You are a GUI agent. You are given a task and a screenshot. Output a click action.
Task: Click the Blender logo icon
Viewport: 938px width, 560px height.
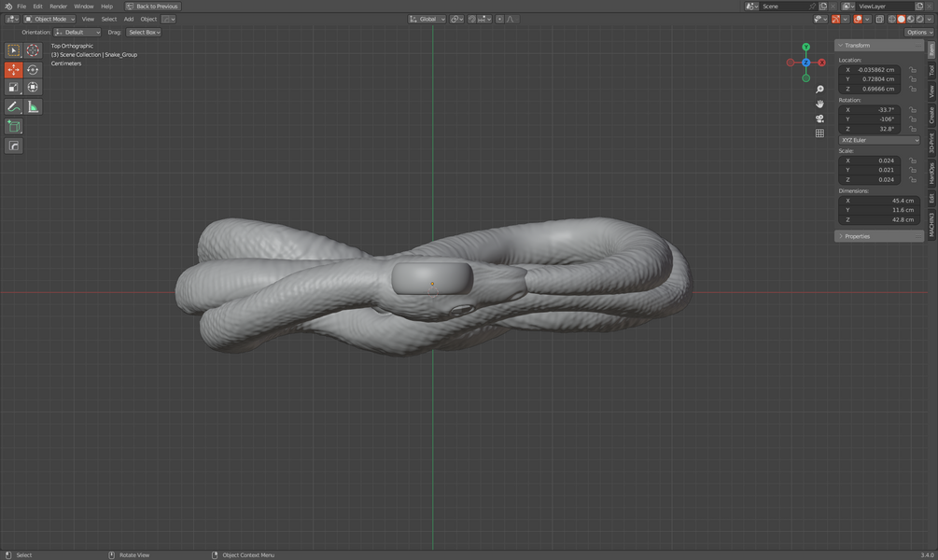click(7, 6)
